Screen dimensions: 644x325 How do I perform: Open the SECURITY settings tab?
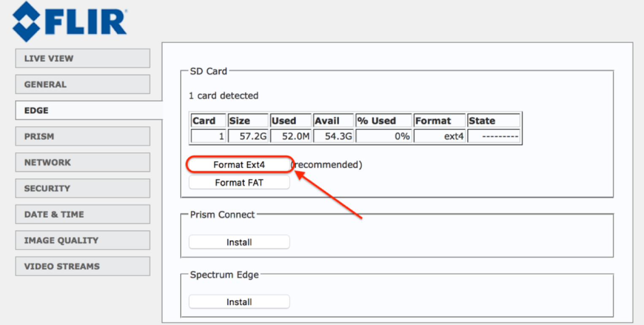click(83, 188)
